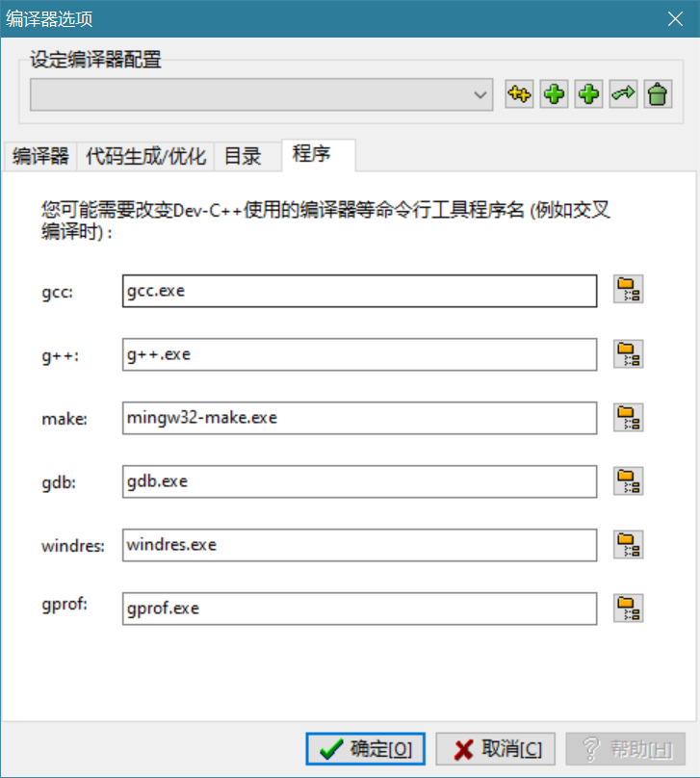
Task: Click the yellow double-plus find compilers icon
Action: tap(519, 94)
